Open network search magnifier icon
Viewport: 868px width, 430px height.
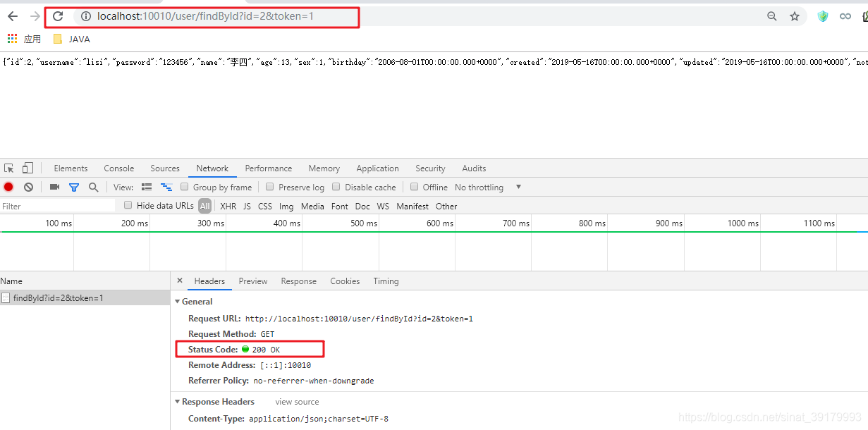(93, 187)
